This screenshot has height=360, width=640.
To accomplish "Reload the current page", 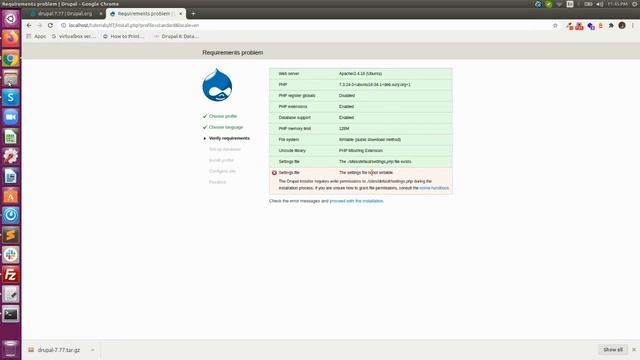I will (x=50, y=25).
